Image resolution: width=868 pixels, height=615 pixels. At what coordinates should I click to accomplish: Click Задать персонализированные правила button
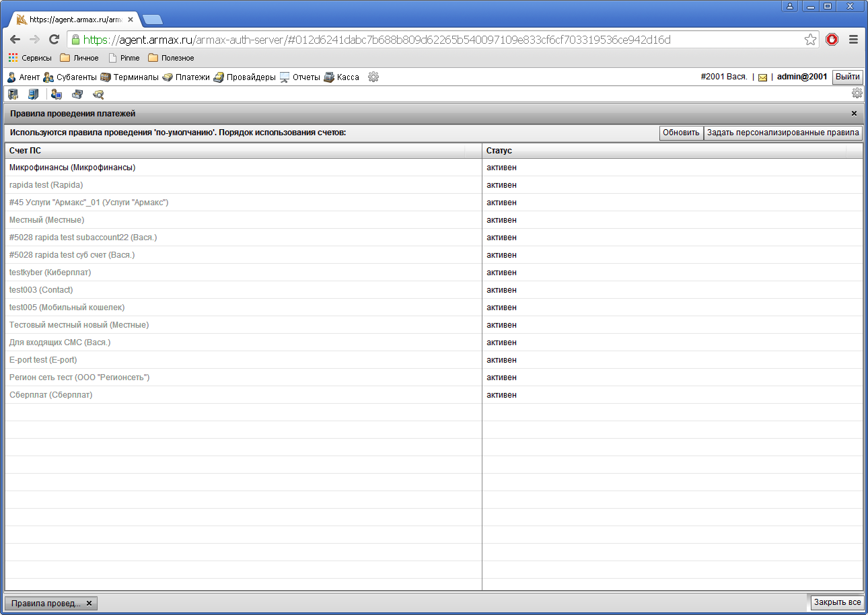(x=783, y=133)
